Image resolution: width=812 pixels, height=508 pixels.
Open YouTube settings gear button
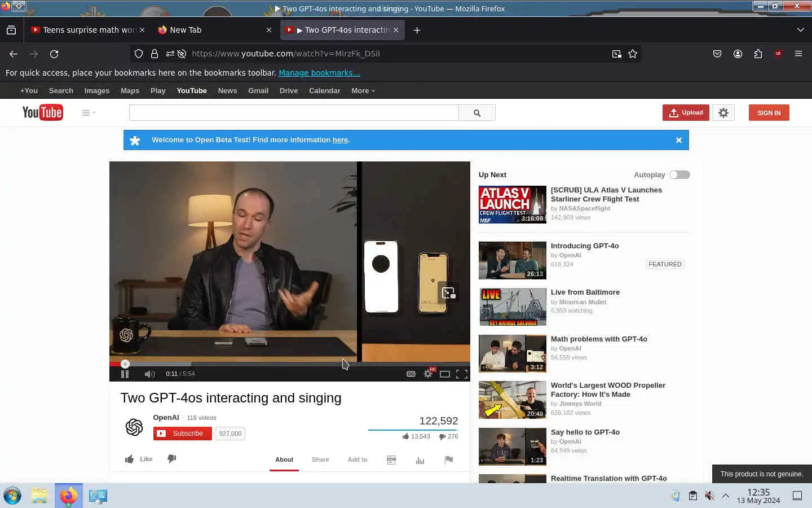tap(723, 113)
